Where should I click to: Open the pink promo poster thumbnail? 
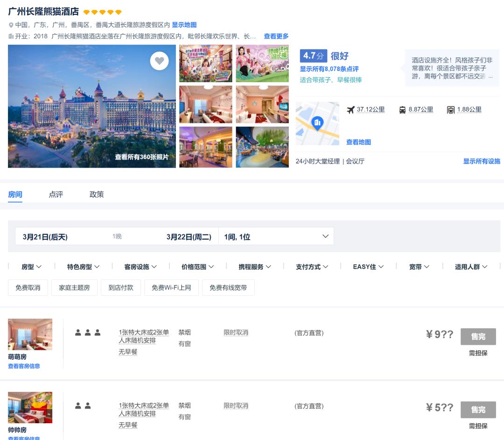coord(262,64)
